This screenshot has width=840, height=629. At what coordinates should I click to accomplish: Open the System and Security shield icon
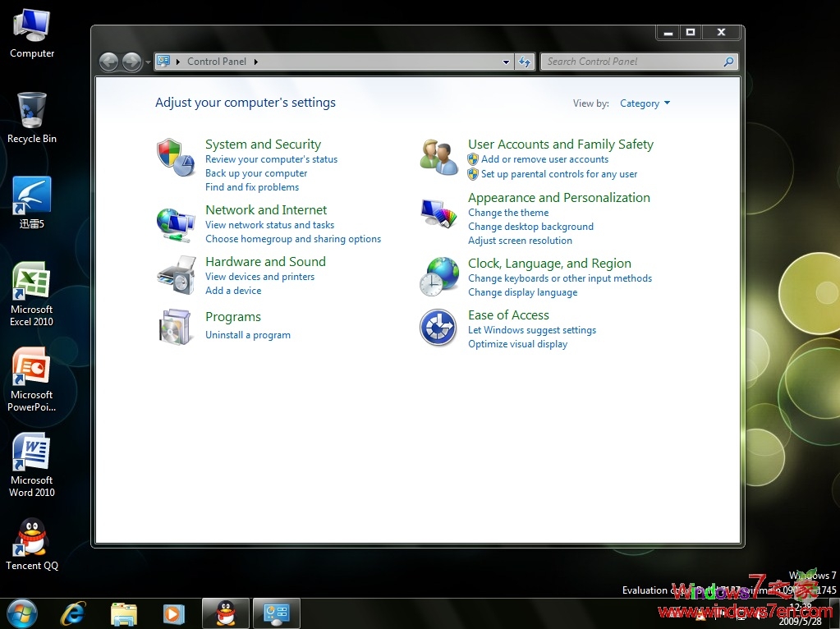click(175, 158)
